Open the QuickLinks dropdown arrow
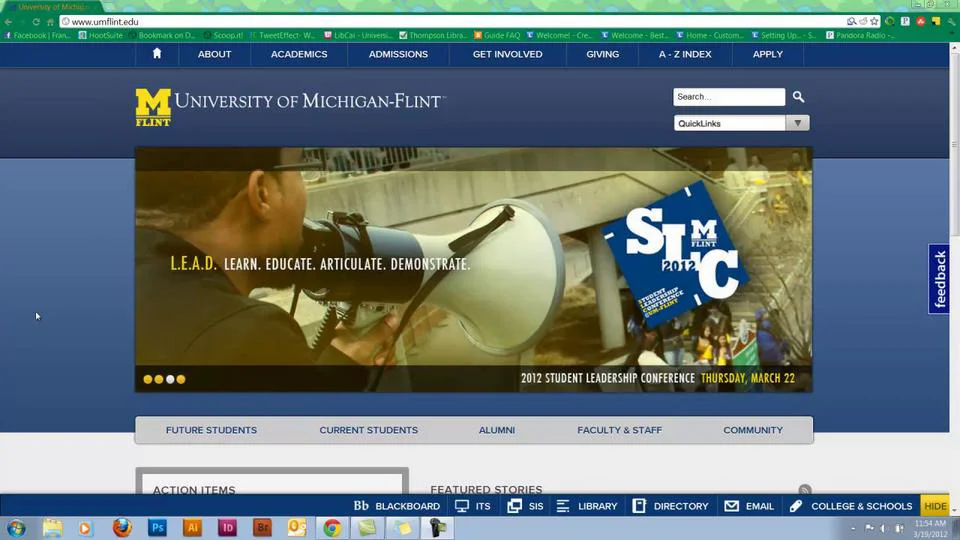 coord(797,123)
